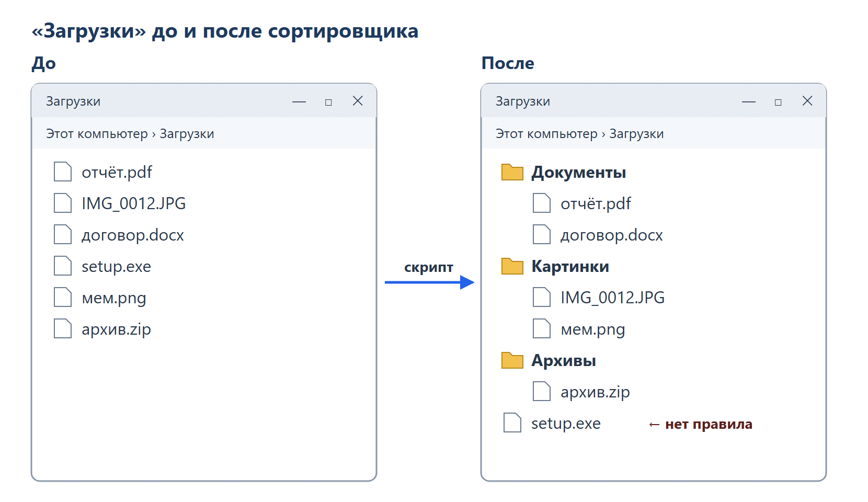
Task: Click the Архивы folder icon
Action: [x=512, y=360]
